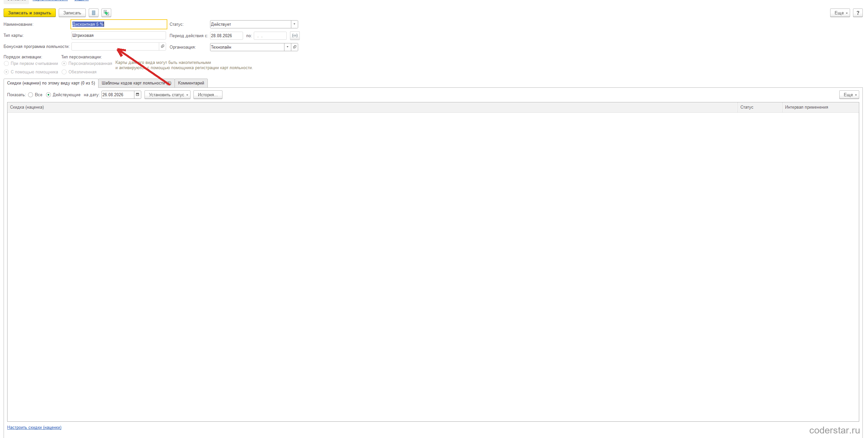Select the Все radio button
Viewport: 868px width, 438px height.
pos(31,95)
